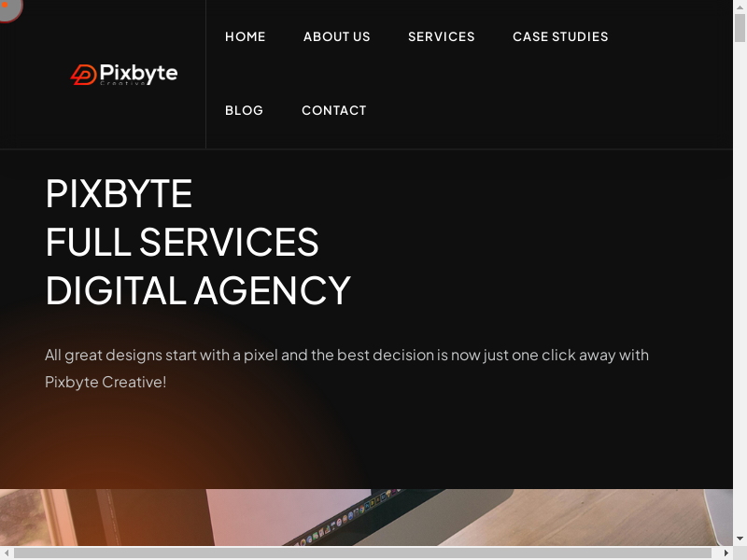Click the horizontal scrollbar left arrow
Screen dimensions: 747x560
click(x=7, y=553)
